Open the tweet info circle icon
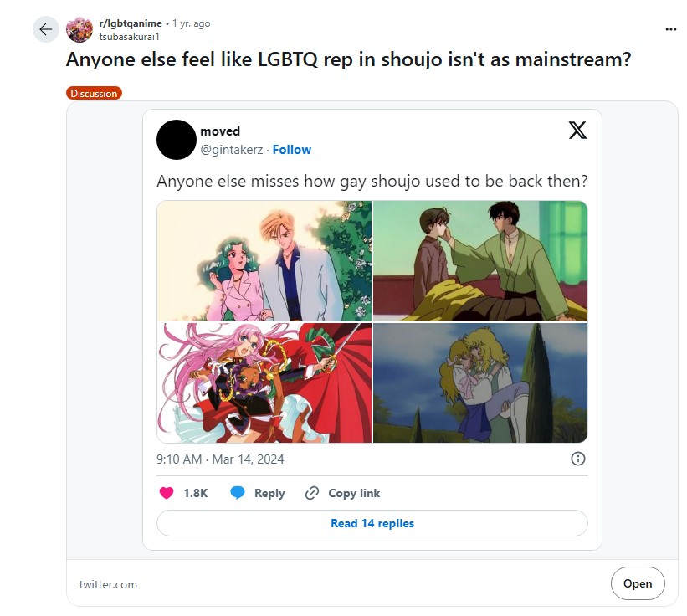The width and height of the screenshot is (687, 616). (x=578, y=459)
